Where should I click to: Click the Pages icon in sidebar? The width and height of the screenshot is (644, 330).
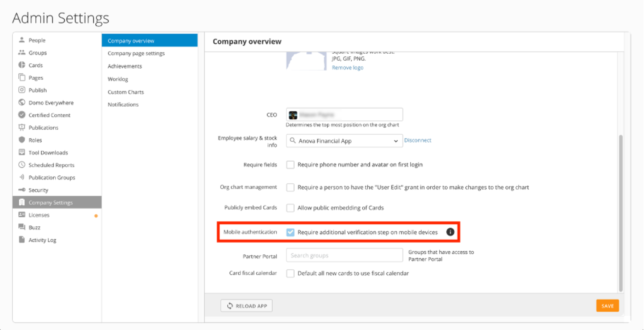click(22, 77)
